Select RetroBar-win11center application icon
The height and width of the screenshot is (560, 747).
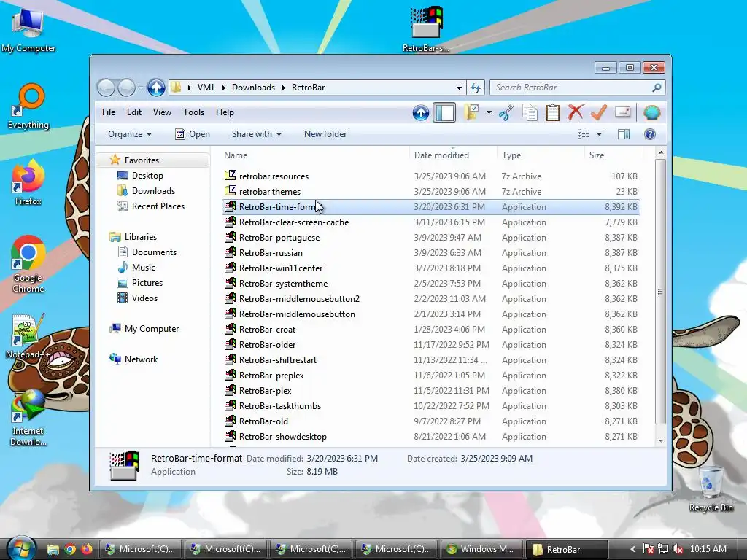[231, 268]
